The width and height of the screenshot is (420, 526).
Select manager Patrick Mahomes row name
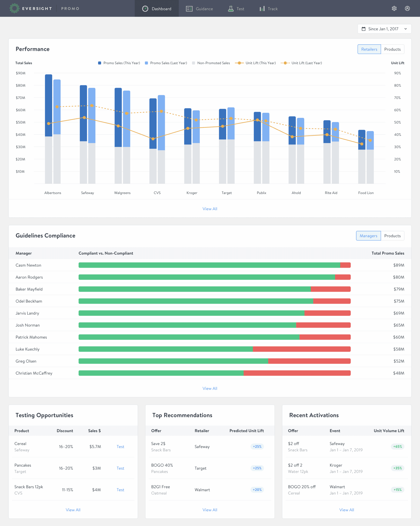point(31,337)
